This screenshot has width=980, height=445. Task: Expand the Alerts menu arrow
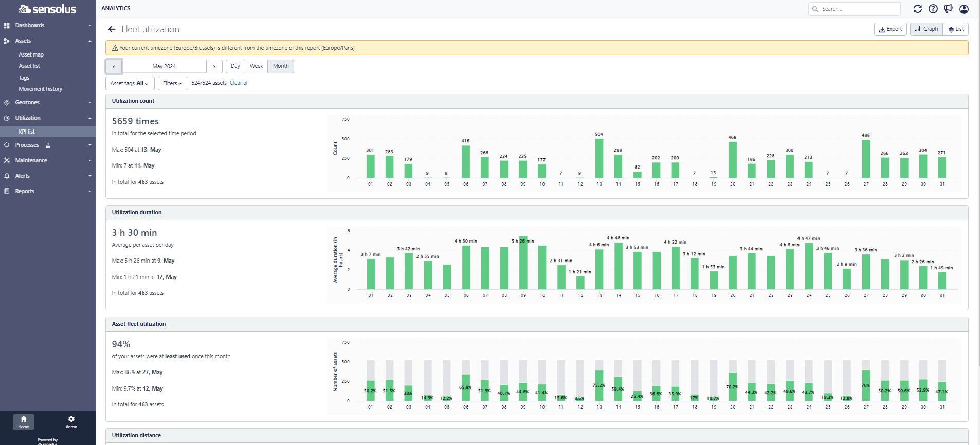90,176
